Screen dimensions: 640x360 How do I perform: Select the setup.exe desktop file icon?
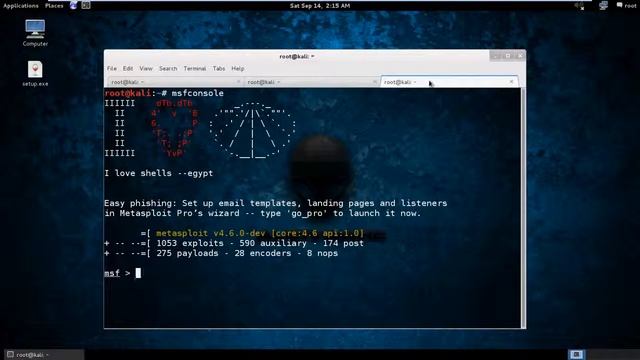[x=35, y=73]
